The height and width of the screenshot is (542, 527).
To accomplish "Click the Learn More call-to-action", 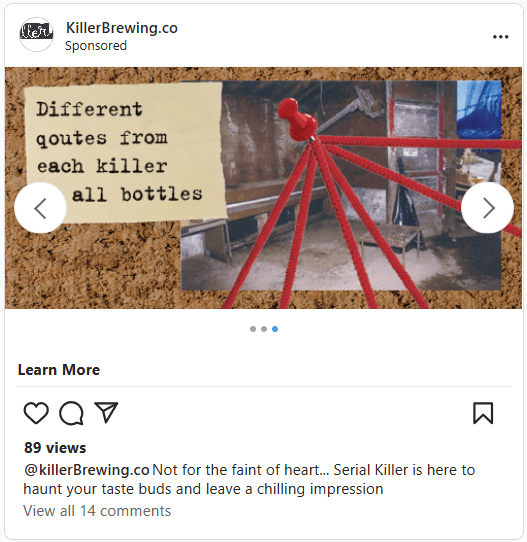I will (59, 370).
